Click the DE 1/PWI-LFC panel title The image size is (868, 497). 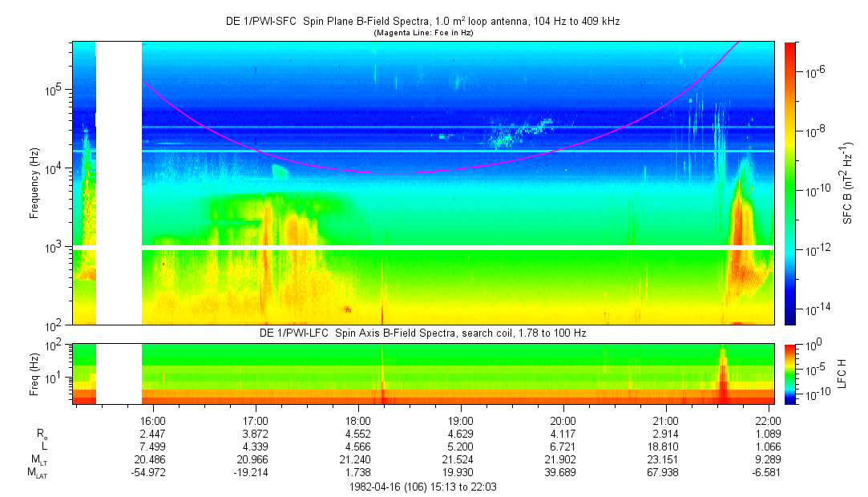422,333
